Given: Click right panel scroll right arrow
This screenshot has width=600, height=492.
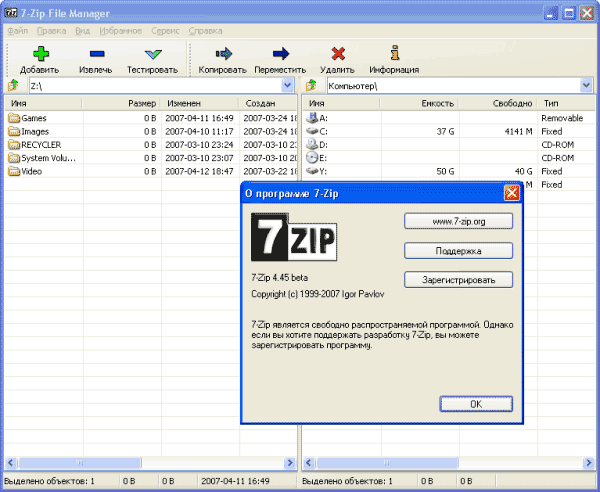Looking at the screenshot, I should [589, 463].
